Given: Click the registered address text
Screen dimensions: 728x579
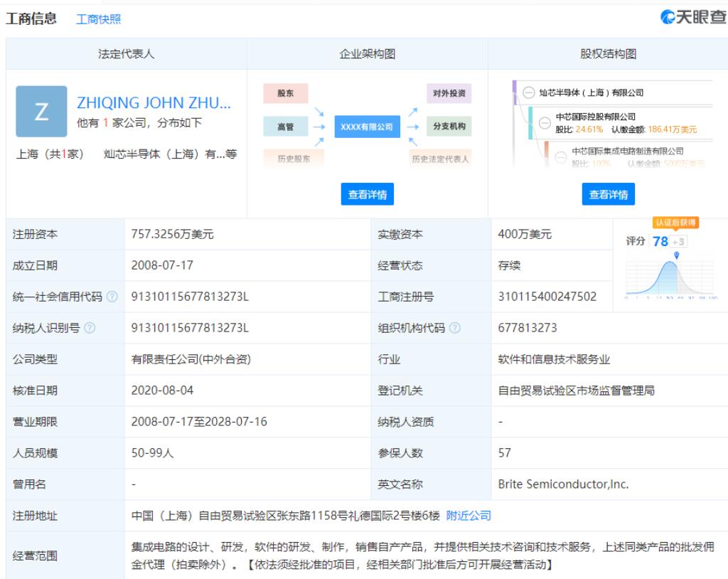Looking at the screenshot, I should [286, 515].
